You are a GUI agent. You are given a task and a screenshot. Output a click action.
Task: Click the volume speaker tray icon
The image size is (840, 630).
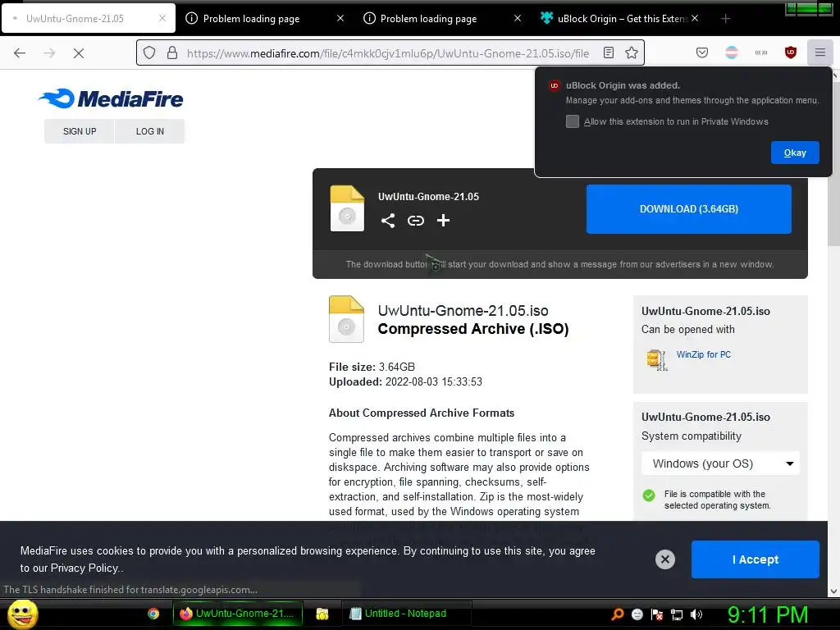pyautogui.click(x=696, y=614)
